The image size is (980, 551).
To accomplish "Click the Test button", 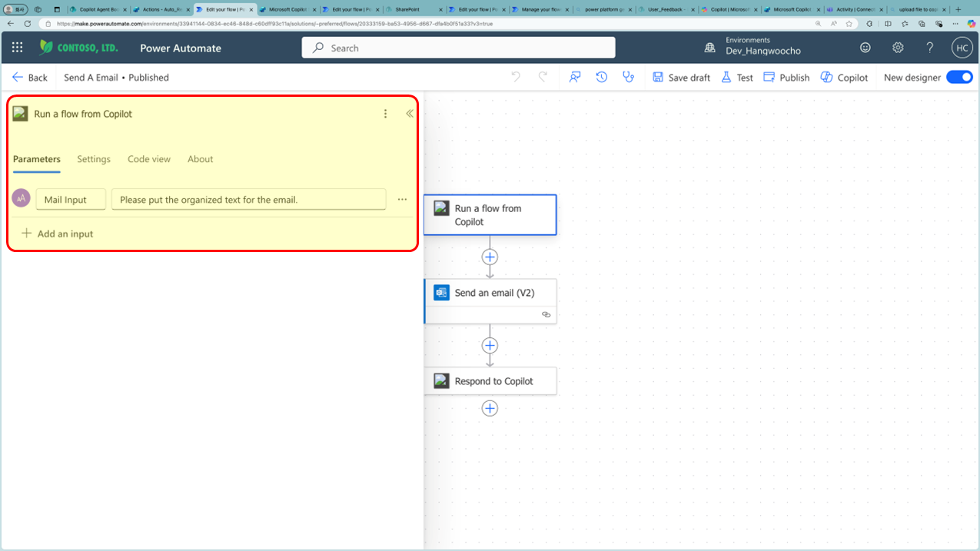I will 736,78.
